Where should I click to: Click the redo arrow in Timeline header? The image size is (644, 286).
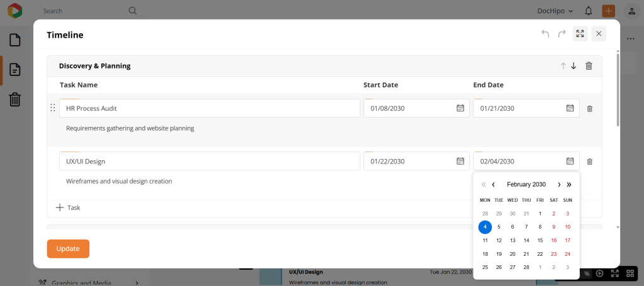click(x=562, y=34)
